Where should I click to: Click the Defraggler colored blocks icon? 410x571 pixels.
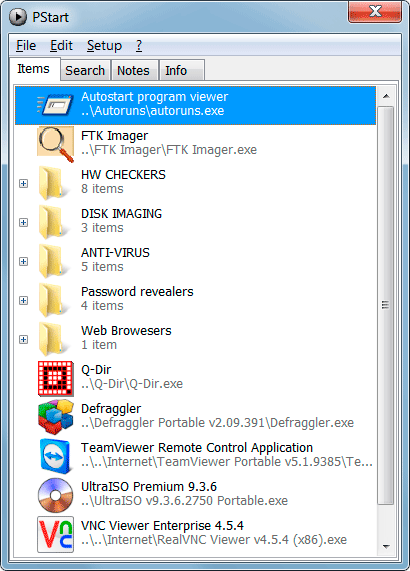56,417
